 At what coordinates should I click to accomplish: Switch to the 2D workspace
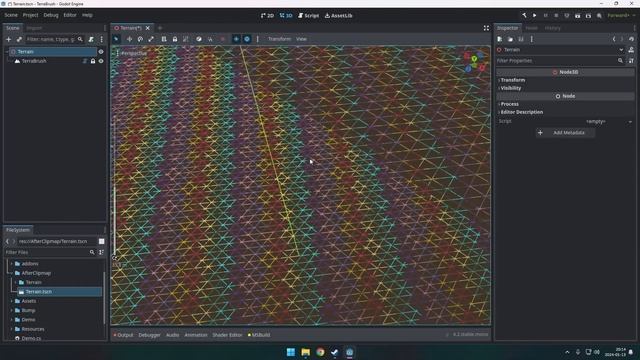coord(267,16)
